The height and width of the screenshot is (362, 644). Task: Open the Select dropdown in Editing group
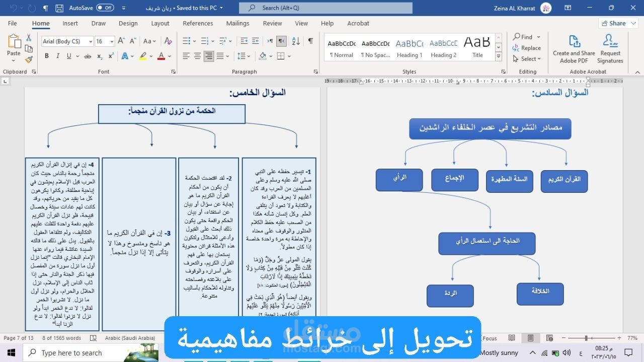coord(527,59)
